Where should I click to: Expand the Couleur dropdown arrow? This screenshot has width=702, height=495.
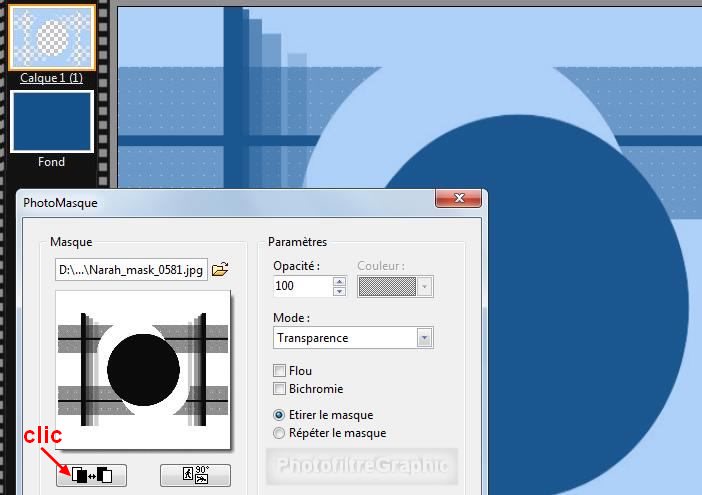point(425,287)
